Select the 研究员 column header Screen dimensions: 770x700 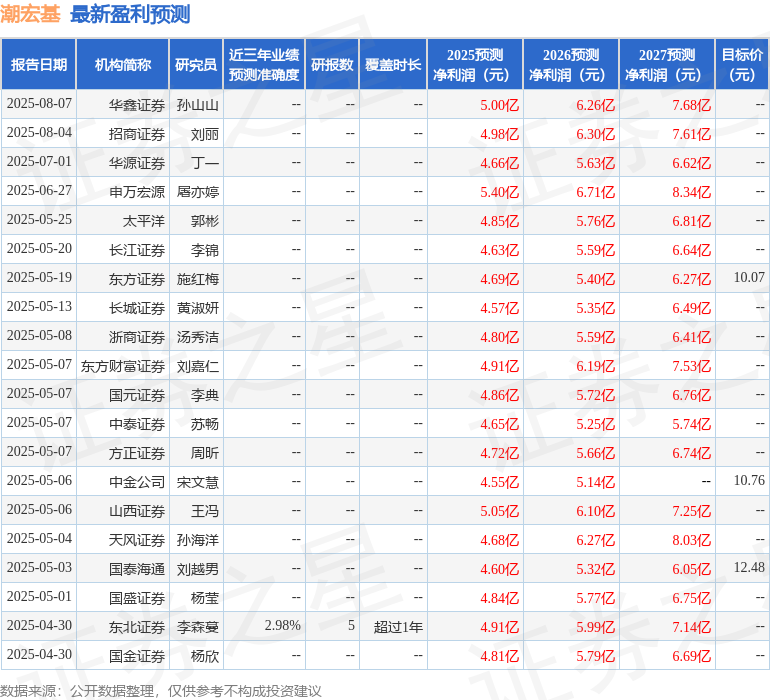pyautogui.click(x=196, y=64)
